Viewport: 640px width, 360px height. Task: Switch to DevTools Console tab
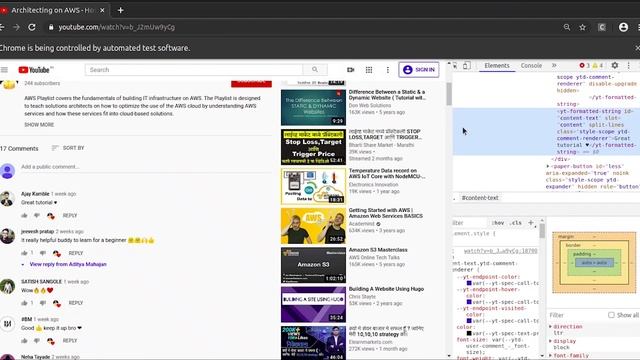531,65
